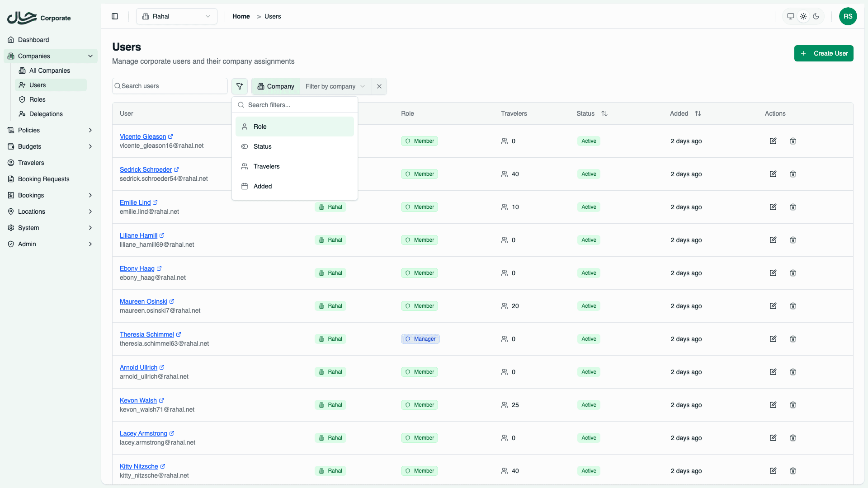Viewport: 868px width, 488px height.
Task: Switch to dark mode with the moon icon
Action: [816, 16]
